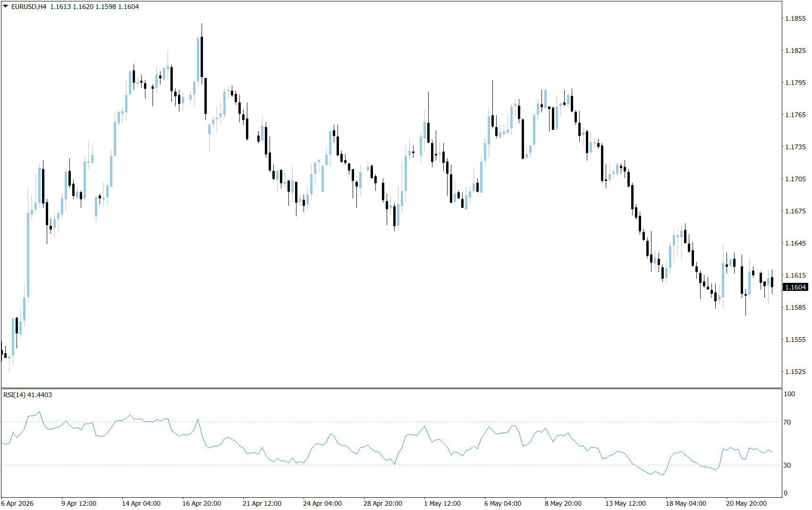The height and width of the screenshot is (510, 812).
Task: Click the EURUSD,H4 chart title text
Action: click(x=29, y=7)
